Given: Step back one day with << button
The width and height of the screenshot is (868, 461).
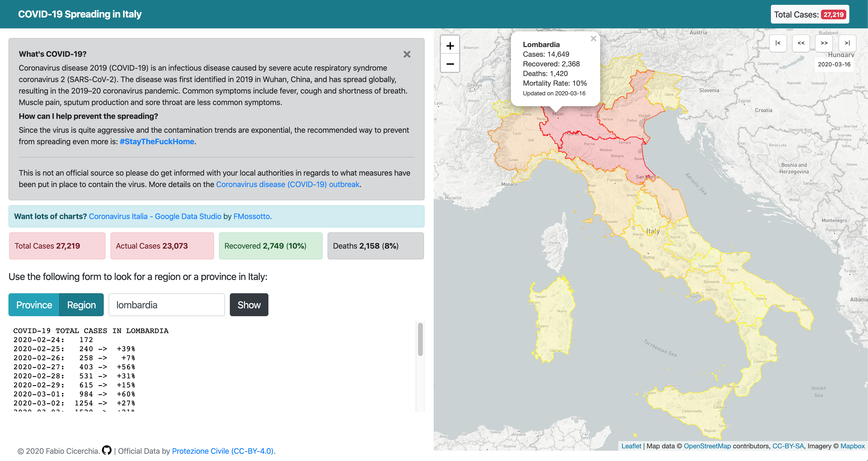Looking at the screenshot, I should tap(801, 43).
